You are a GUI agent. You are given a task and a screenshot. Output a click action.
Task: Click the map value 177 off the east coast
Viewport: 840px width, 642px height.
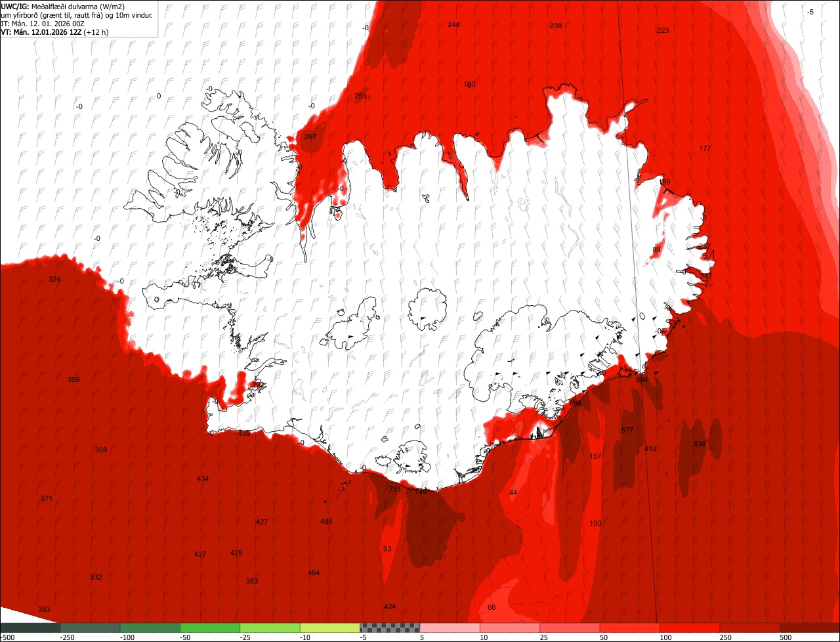[x=705, y=148]
